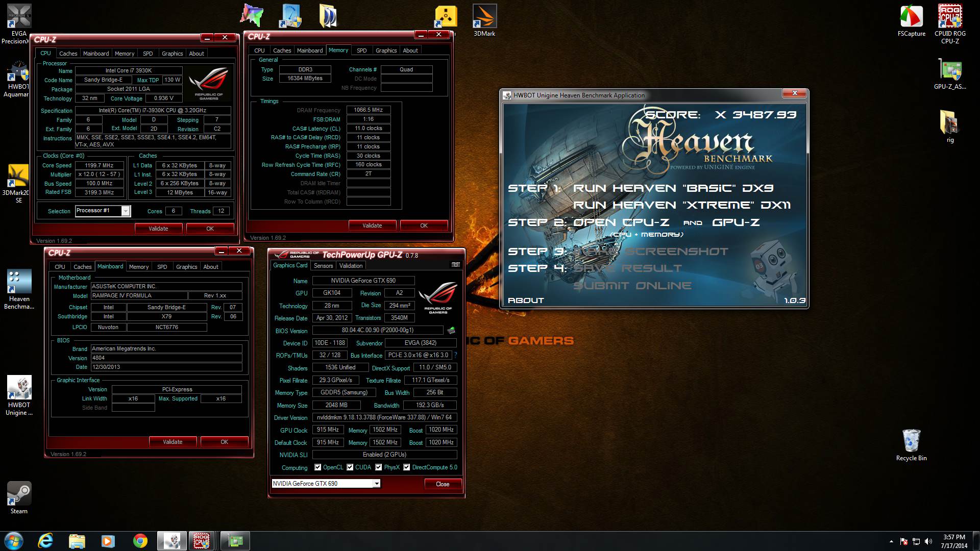
Task: Select the folder icon containing blue documents
Action: click(x=329, y=16)
